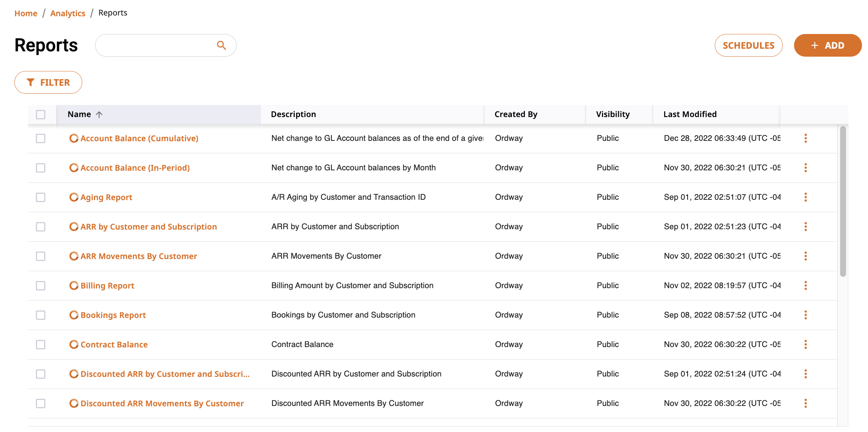Open the Contract Balance report link

click(114, 344)
